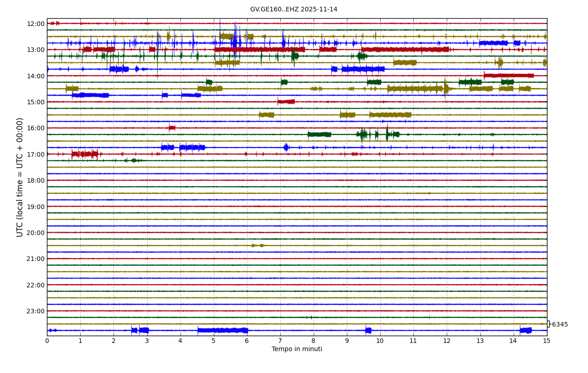This screenshot has height=373, width=588.
Task: Select the 5 minute x-axis tick label
Action: click(x=214, y=341)
